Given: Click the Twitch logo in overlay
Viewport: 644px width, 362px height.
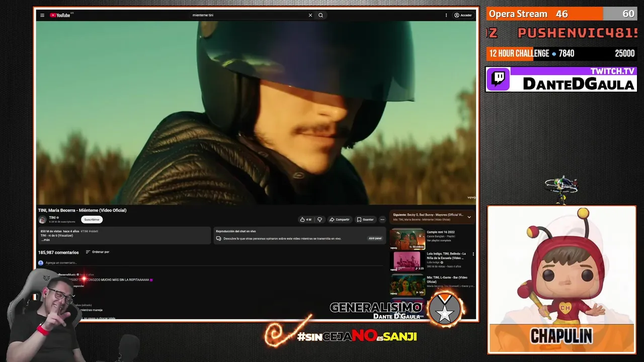Looking at the screenshot, I should 499,79.
